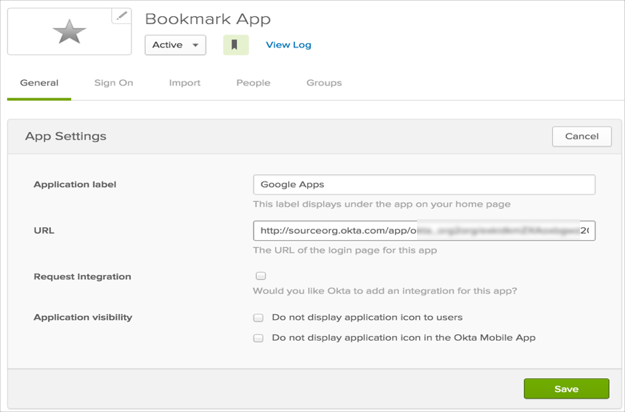Go to the Import tab

(184, 83)
